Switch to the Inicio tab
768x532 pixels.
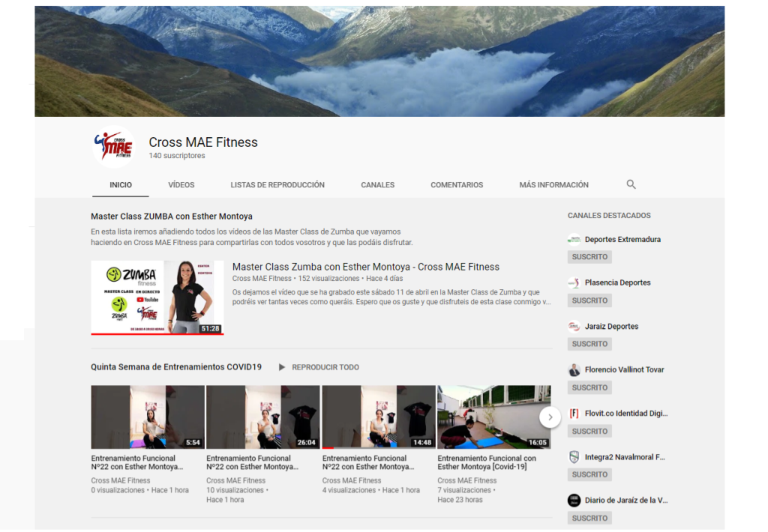[121, 185]
